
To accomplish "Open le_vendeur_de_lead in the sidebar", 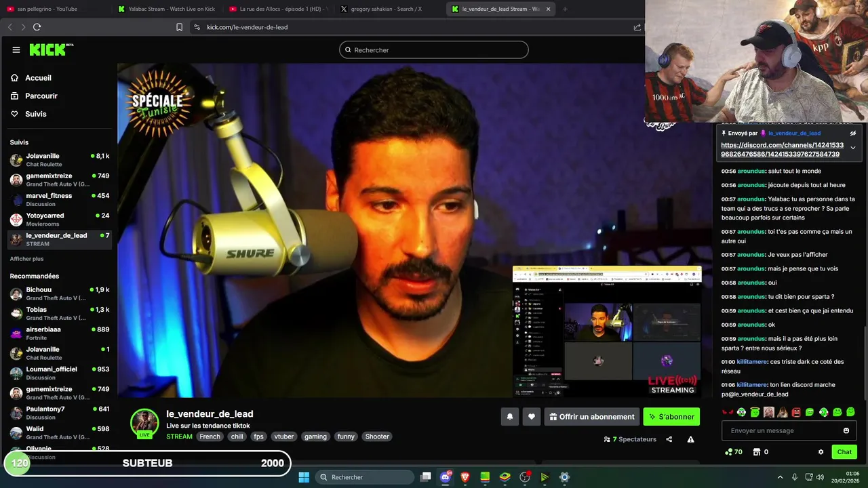I will click(60, 239).
